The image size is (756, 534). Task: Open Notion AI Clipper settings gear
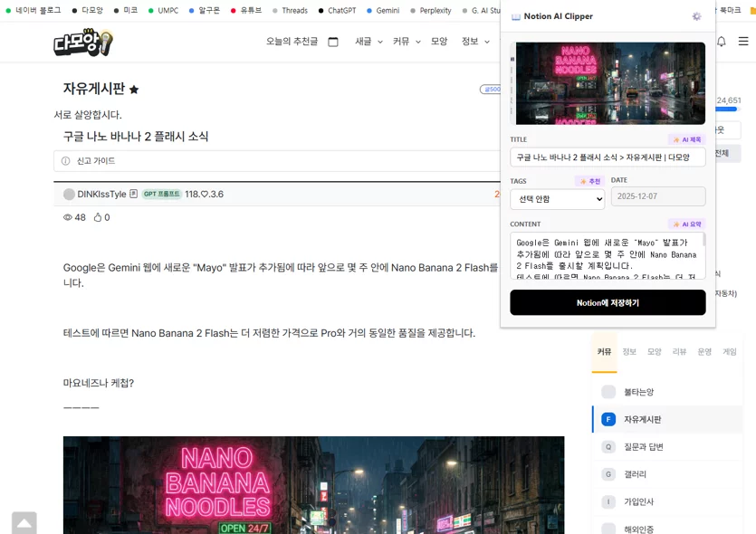point(696,16)
